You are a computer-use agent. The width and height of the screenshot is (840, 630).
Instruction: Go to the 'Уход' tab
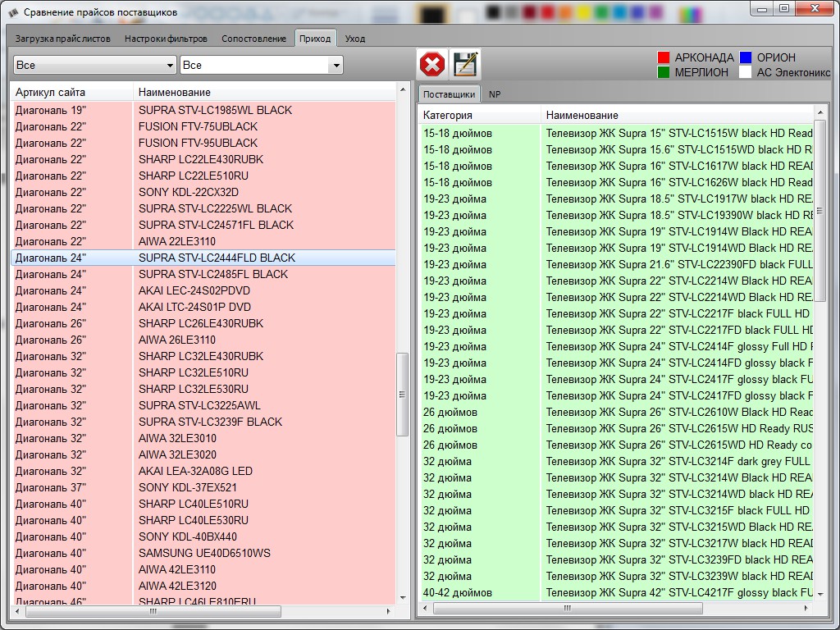[354, 39]
